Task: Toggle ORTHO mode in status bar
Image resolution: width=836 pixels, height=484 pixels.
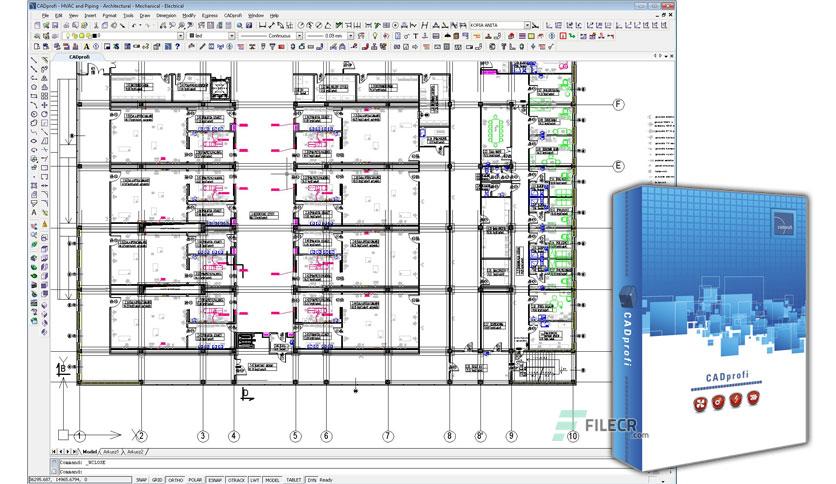Action: (175, 480)
